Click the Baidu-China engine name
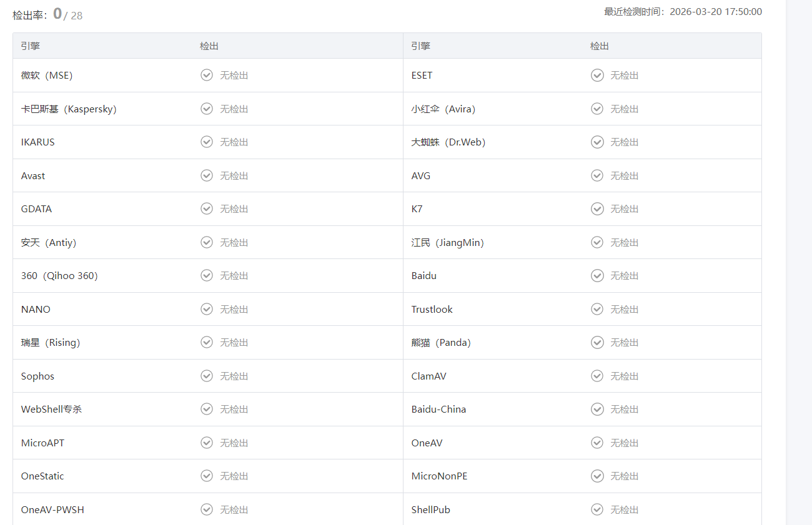 tap(438, 409)
